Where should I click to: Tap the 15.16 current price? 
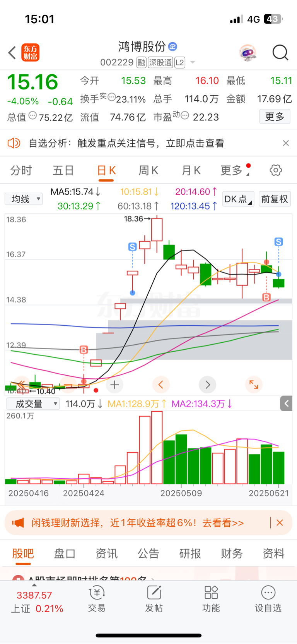click(x=33, y=82)
